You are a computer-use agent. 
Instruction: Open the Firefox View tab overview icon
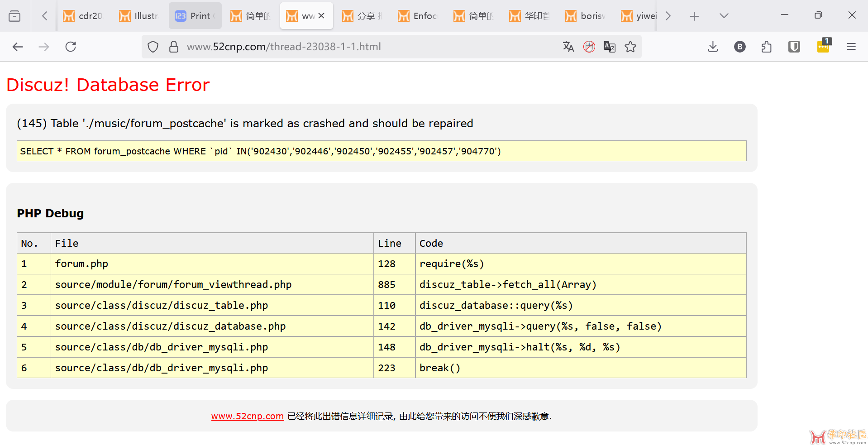(x=14, y=16)
